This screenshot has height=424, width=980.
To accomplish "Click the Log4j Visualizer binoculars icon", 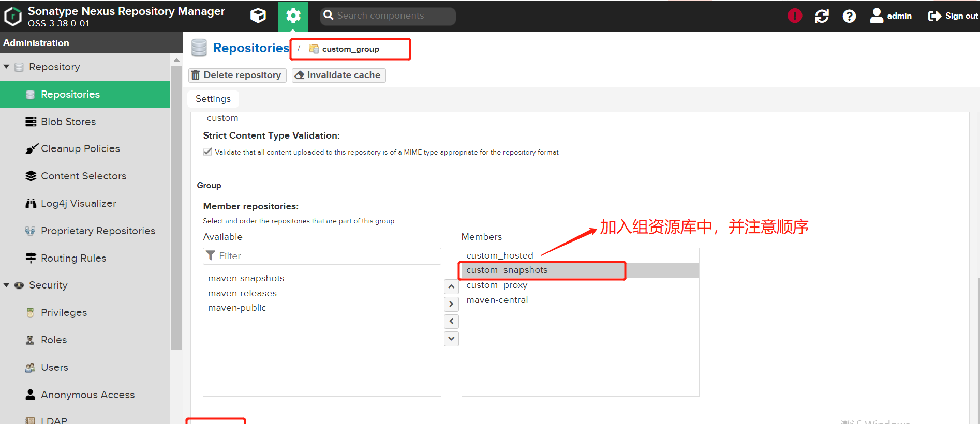I will tap(31, 203).
